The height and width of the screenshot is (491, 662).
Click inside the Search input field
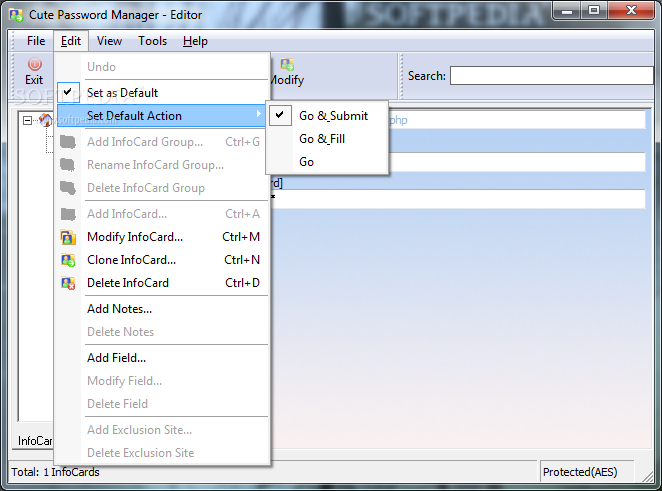point(552,76)
